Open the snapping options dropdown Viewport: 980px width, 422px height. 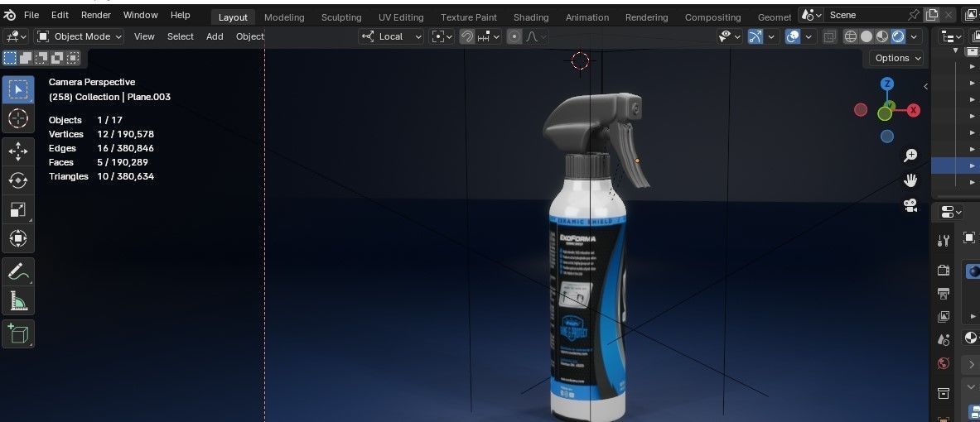(490, 37)
